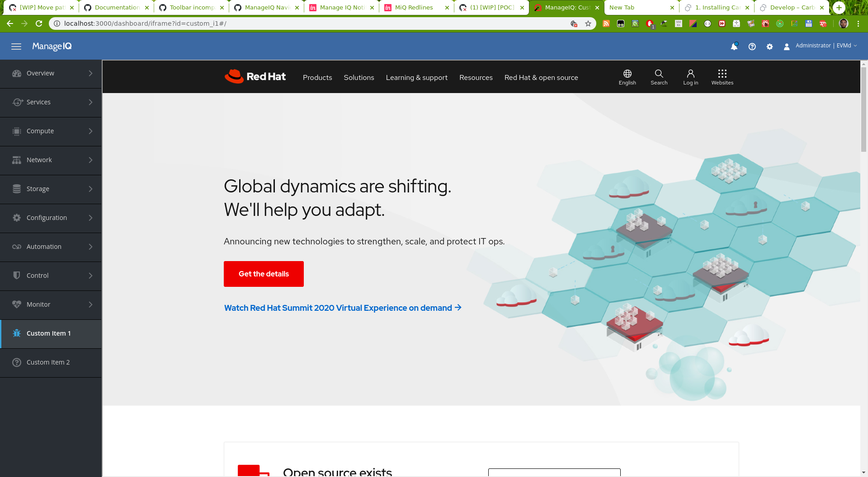Click the site information icon in address bar

click(57, 23)
